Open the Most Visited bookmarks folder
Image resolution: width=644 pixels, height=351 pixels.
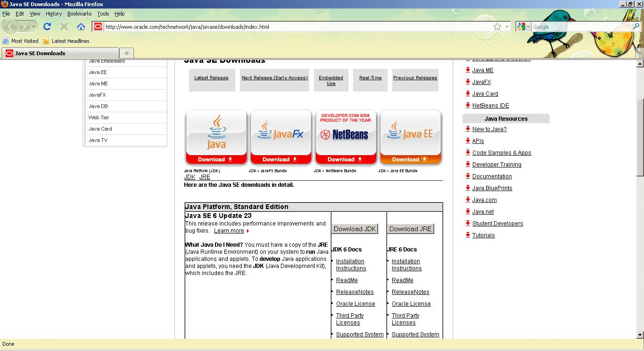(21, 41)
